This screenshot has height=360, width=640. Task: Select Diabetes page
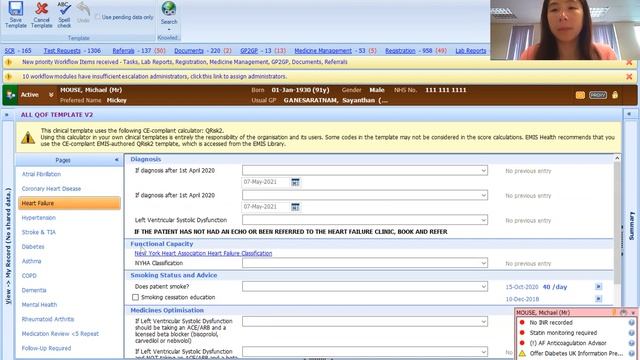point(33,247)
